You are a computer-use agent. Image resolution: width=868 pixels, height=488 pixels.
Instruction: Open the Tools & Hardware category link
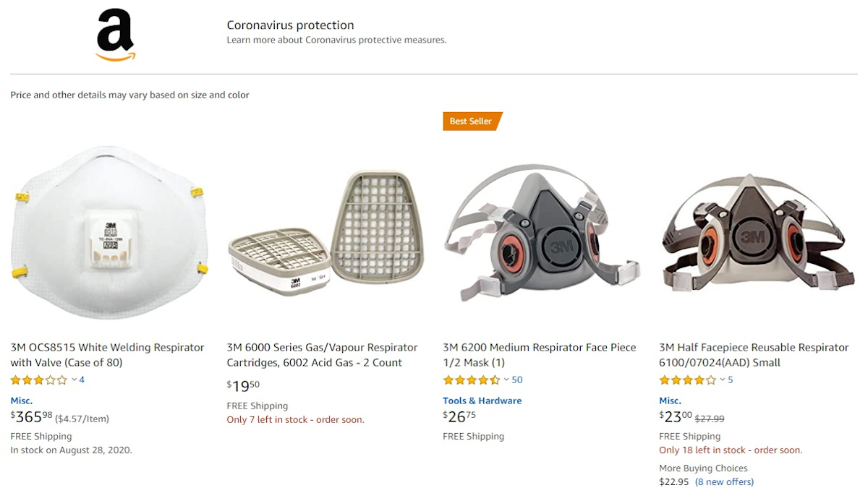pyautogui.click(x=482, y=401)
